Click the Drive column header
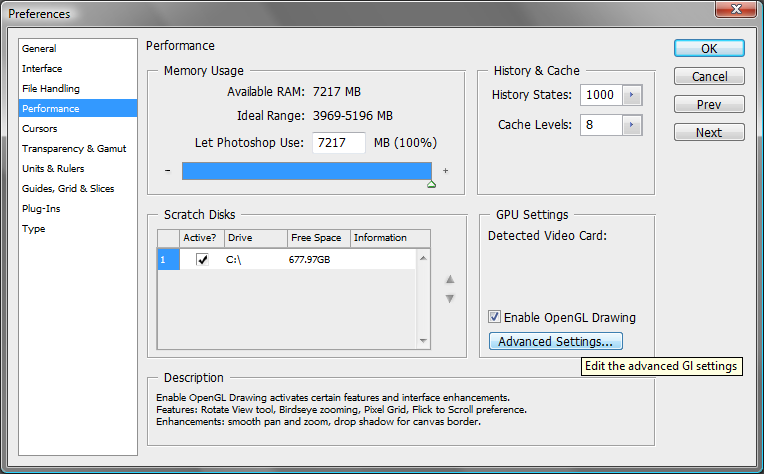The height and width of the screenshot is (474, 764). point(256,238)
